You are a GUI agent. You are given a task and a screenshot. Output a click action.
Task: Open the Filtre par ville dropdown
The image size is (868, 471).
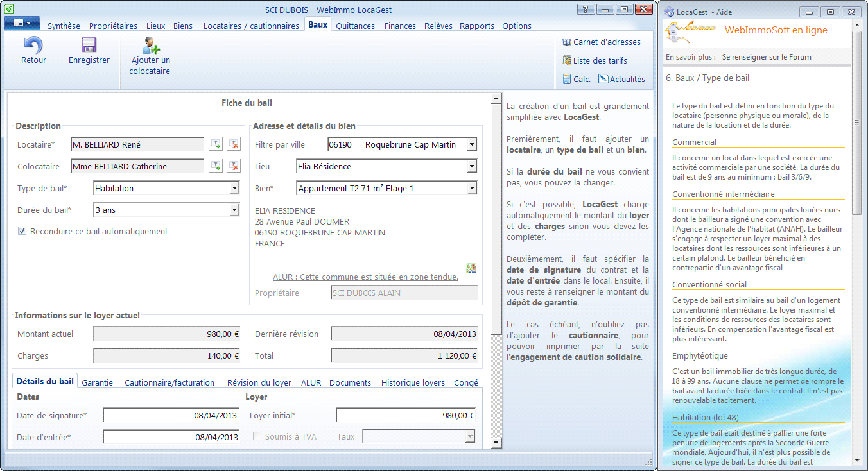click(x=472, y=144)
